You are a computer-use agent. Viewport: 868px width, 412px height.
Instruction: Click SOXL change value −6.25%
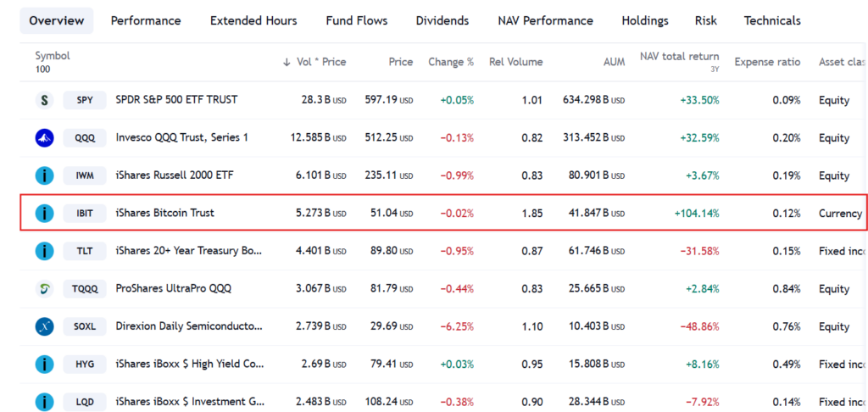457,326
